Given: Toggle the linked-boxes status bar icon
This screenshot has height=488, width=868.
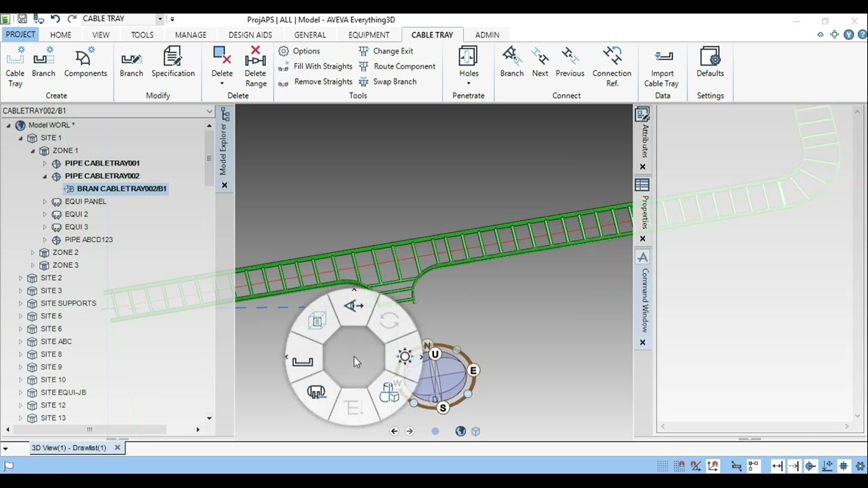Looking at the screenshot, I should [x=754, y=466].
